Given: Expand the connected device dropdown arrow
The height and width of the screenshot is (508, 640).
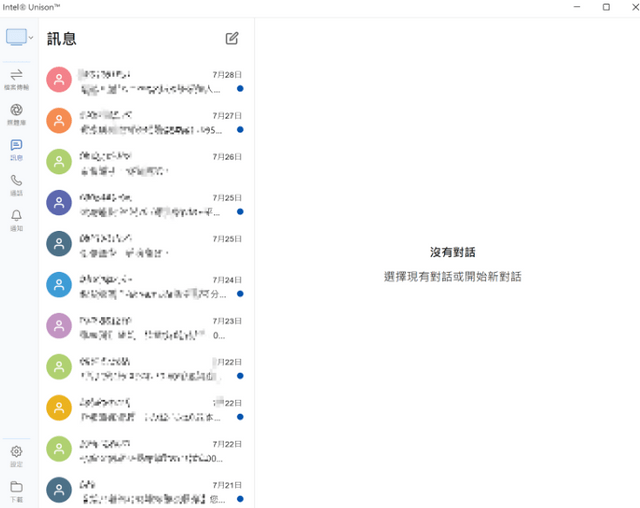Looking at the screenshot, I should click(x=32, y=38).
